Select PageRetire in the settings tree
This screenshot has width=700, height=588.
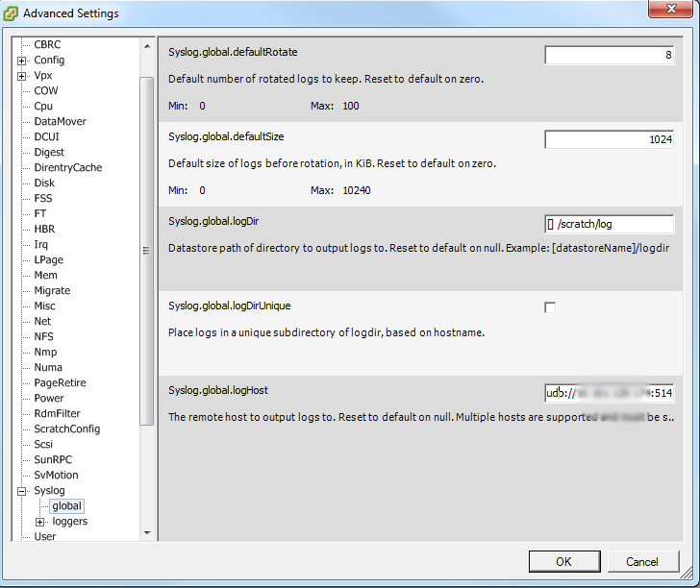[x=60, y=382]
